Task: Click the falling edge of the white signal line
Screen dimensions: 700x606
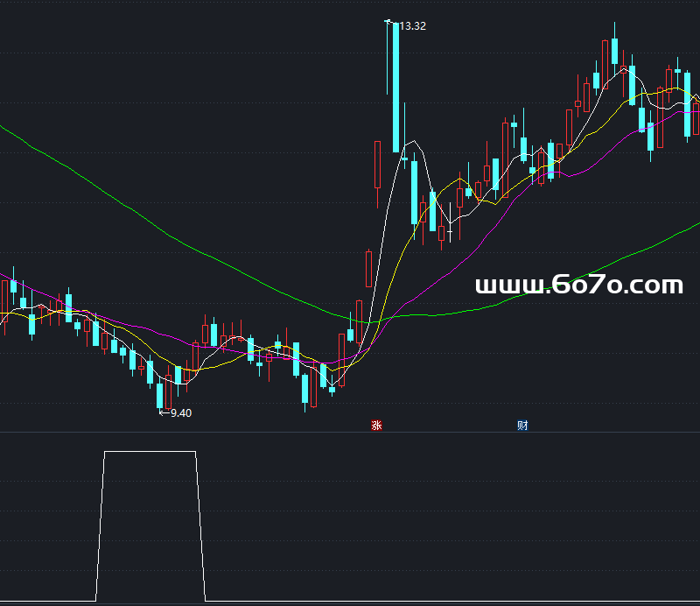Action: [x=200, y=525]
